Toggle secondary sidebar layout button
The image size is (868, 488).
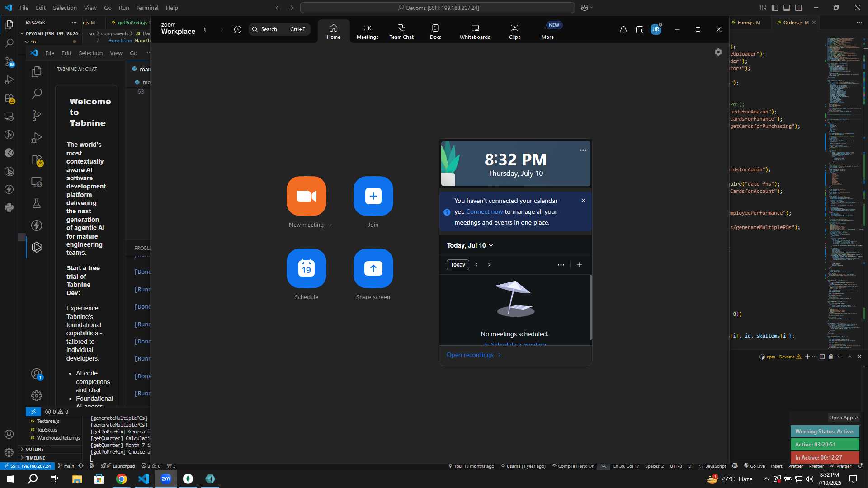(x=798, y=8)
